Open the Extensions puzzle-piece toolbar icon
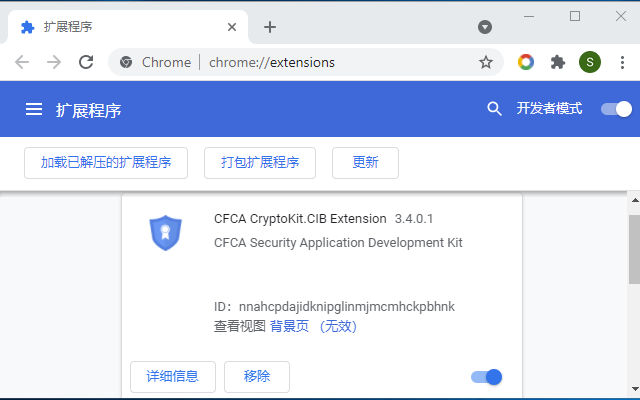This screenshot has height=400, width=640. point(558,62)
